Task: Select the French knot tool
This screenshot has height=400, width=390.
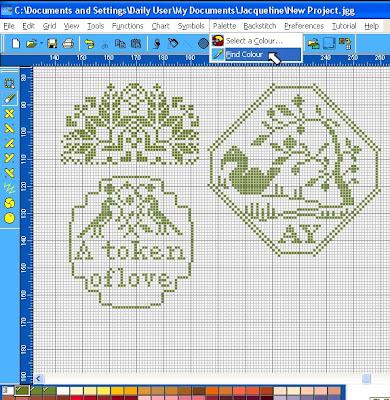Action: [9, 203]
